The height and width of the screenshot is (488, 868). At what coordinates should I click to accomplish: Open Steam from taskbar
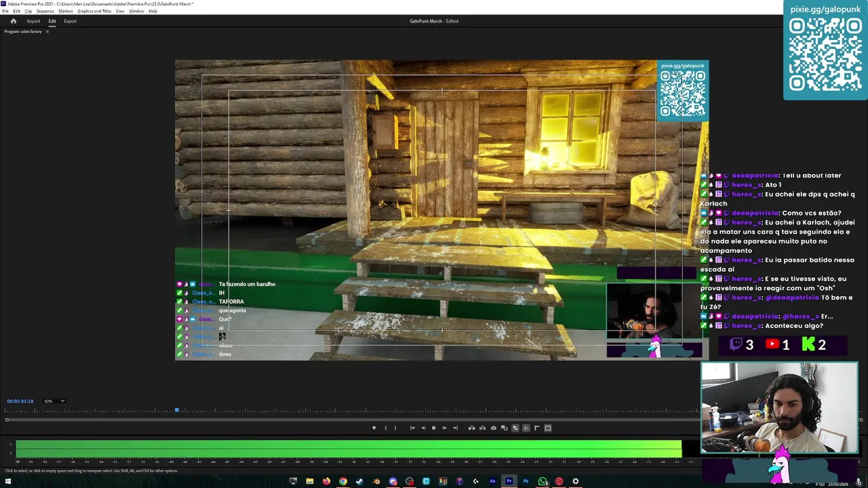[359, 481]
